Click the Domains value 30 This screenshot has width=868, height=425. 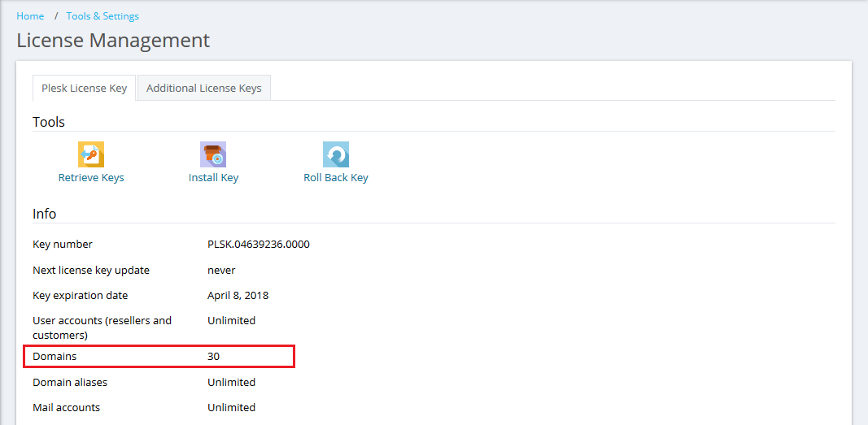click(213, 357)
